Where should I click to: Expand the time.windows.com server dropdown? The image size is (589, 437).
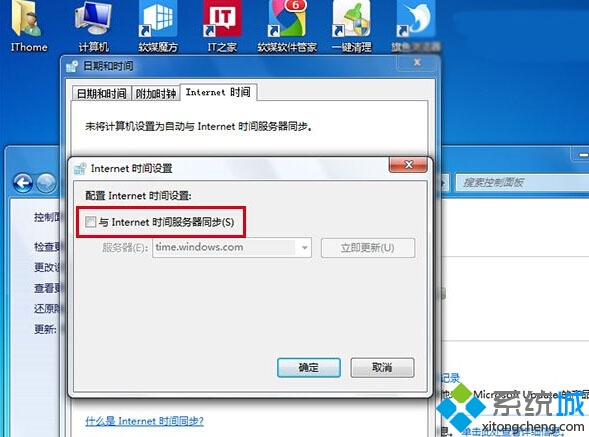click(x=305, y=248)
